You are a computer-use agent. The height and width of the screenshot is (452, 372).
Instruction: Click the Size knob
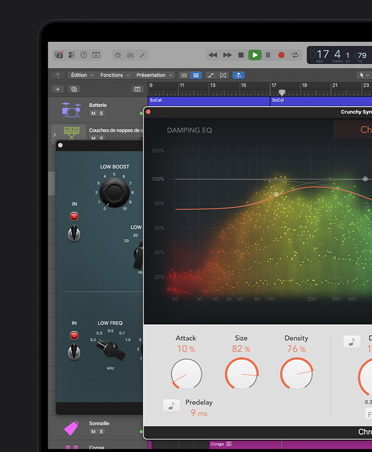tap(241, 374)
